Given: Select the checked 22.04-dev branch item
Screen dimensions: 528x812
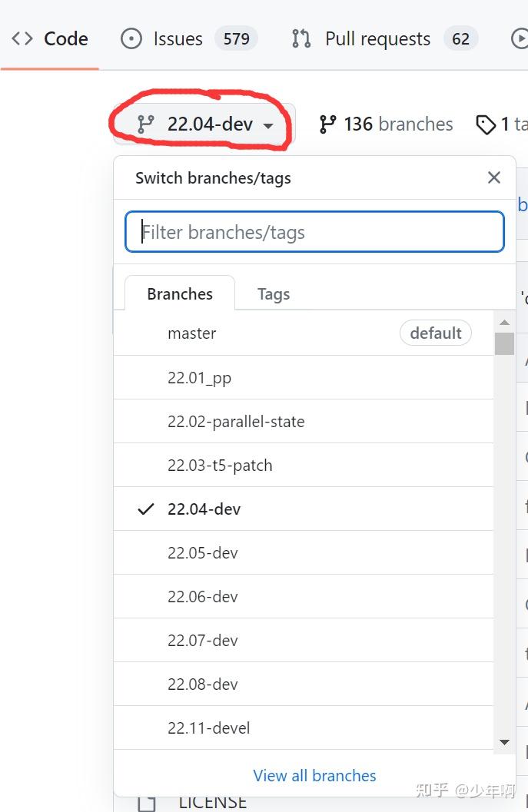Looking at the screenshot, I should coord(204,509).
